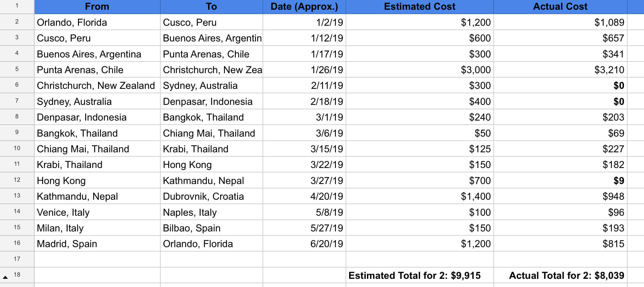Image resolution: width=644 pixels, height=287 pixels.
Task: Click the Date (Approx.) header cell
Action: [x=304, y=7]
